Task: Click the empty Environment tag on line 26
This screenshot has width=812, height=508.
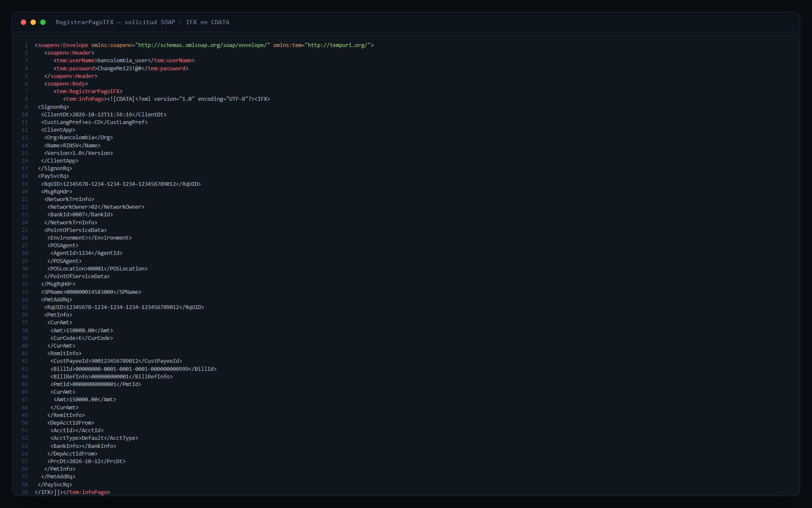Action: click(90, 238)
